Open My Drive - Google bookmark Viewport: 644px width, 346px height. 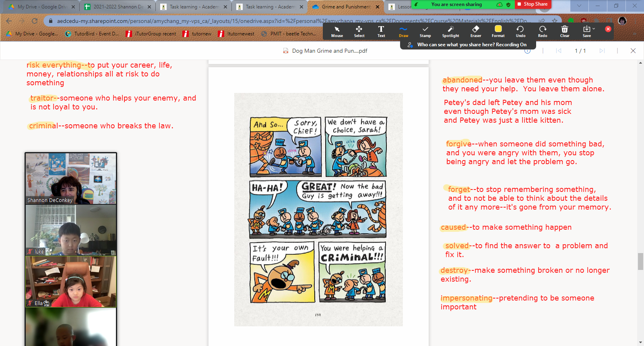point(32,34)
